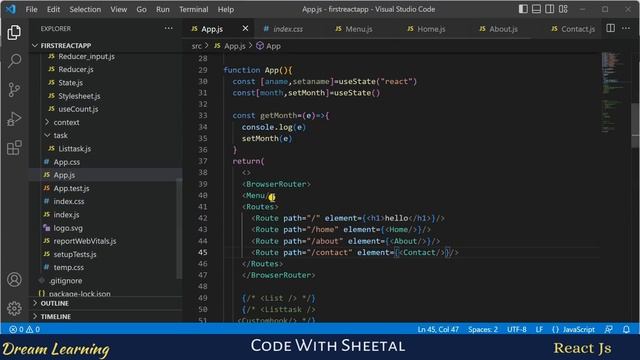The height and width of the screenshot is (360, 640).
Task: Close the App.js editor tab
Action: coord(245,28)
